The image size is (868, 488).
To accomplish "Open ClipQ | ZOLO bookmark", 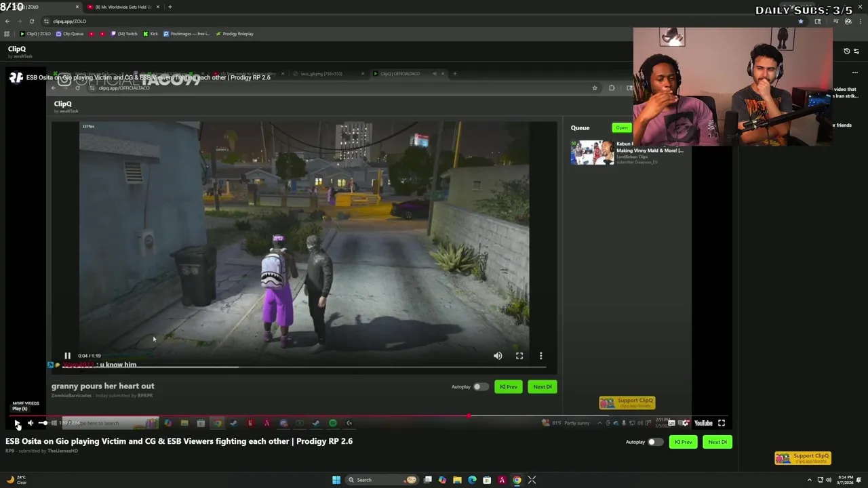I will tap(35, 34).
